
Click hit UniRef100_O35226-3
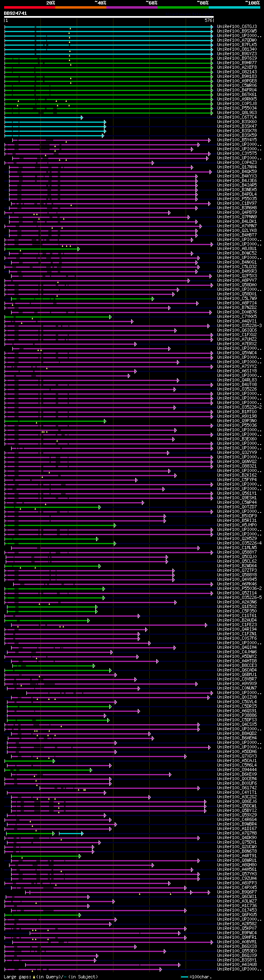coord(239,326)
